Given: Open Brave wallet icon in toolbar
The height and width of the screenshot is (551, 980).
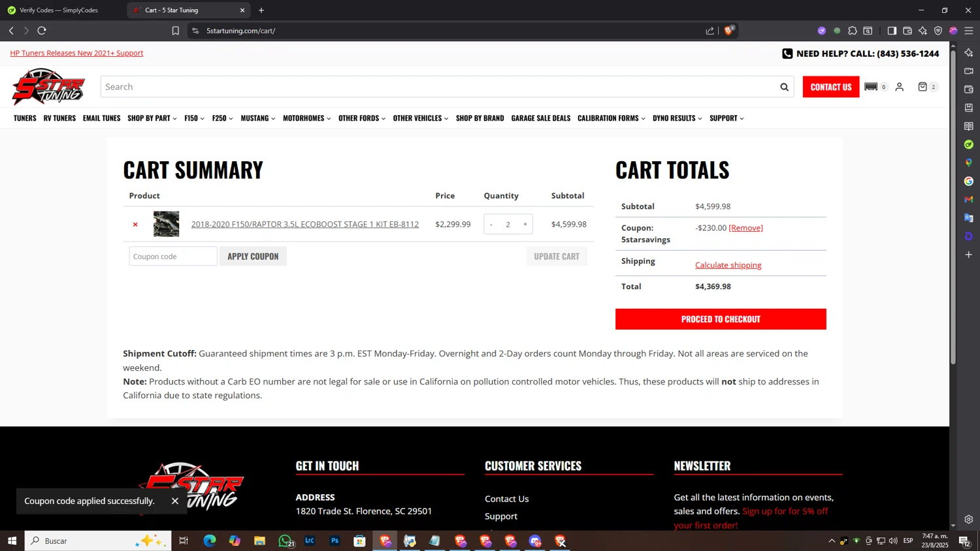Looking at the screenshot, I should [907, 31].
